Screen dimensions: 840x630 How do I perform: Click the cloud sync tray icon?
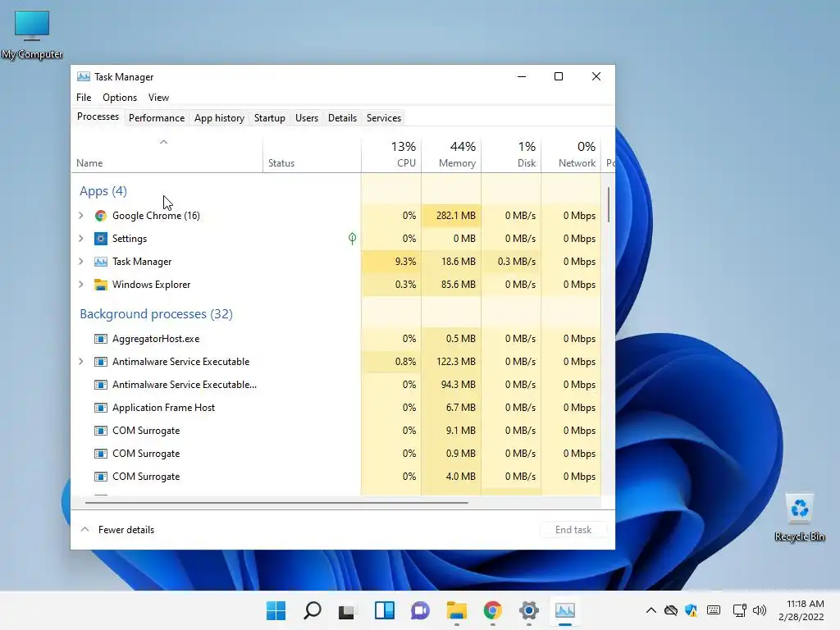(x=671, y=610)
